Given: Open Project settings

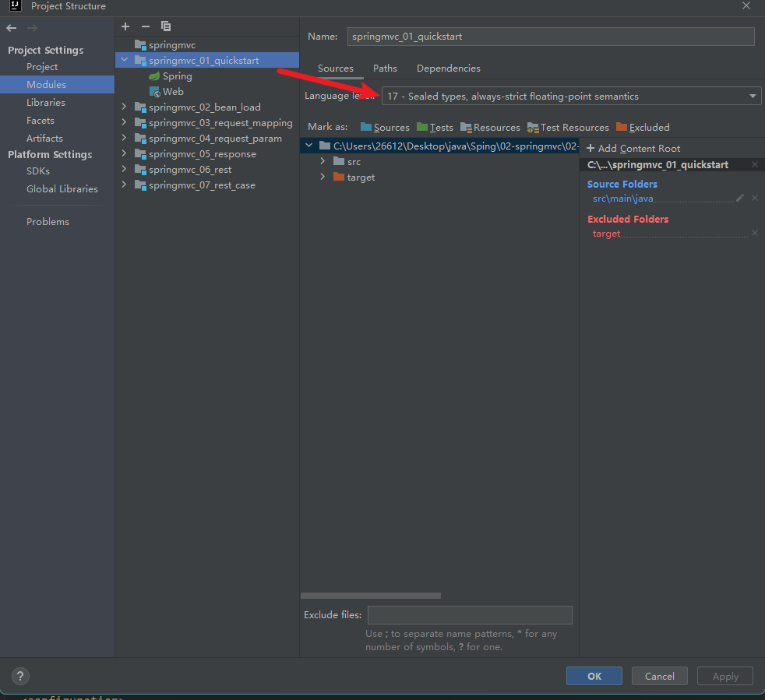Looking at the screenshot, I should pos(42,67).
